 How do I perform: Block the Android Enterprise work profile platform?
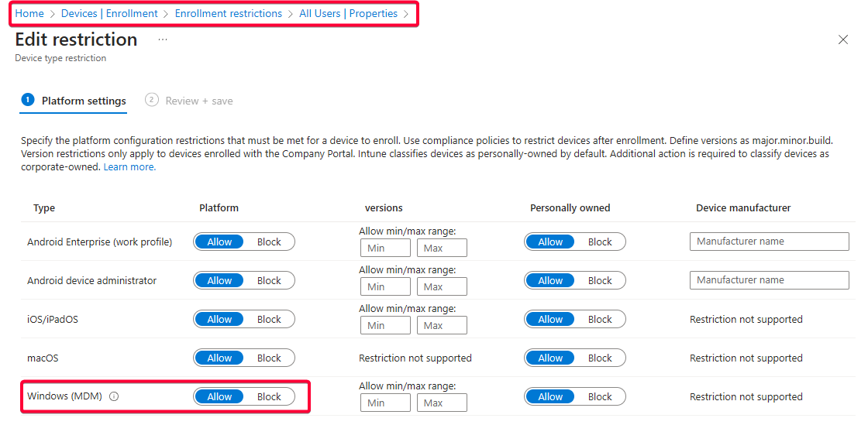coord(269,242)
